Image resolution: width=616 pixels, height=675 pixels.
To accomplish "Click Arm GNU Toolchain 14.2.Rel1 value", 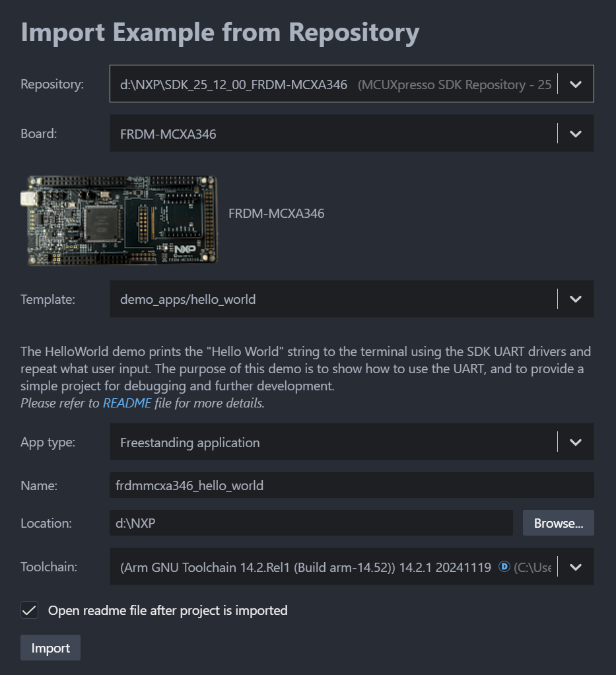I will coord(306,567).
